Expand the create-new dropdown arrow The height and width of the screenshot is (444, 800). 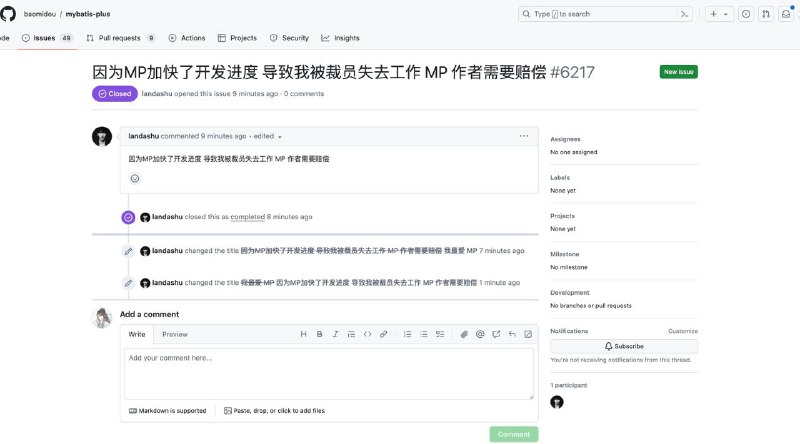726,14
